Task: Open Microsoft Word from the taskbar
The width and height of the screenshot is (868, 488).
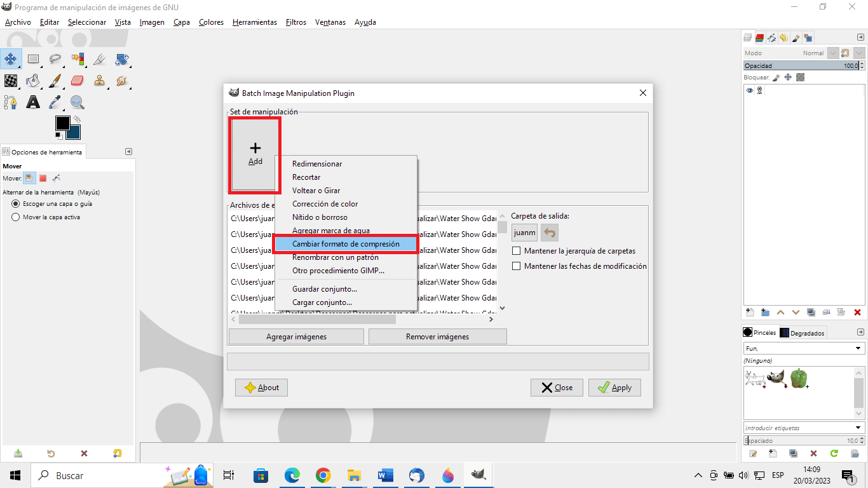Action: (x=386, y=475)
